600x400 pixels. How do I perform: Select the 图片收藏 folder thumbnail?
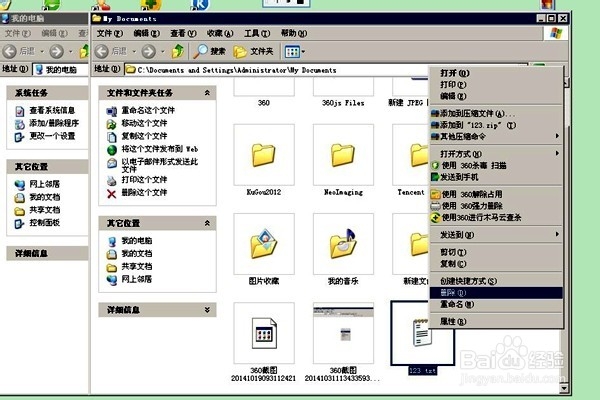coord(264,244)
